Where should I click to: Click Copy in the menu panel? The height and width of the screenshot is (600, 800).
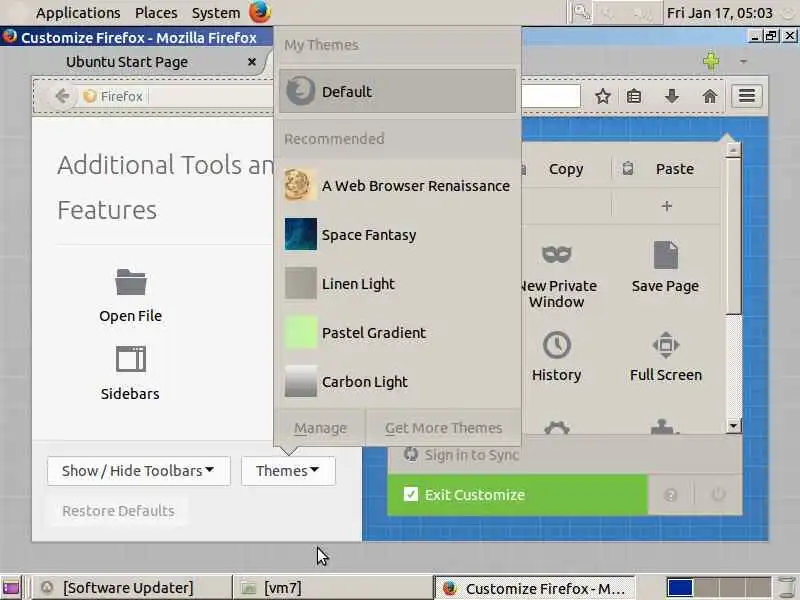click(566, 169)
